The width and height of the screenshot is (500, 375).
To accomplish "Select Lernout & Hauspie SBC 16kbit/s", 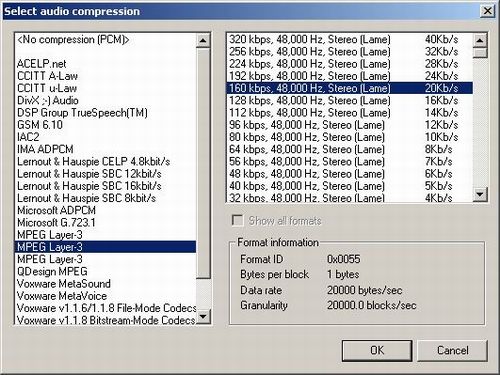I will coord(105,186).
